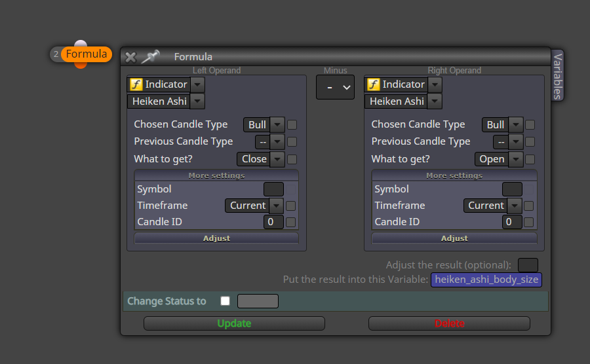Image resolution: width=590 pixels, height=364 pixels.
Task: Toggle left Previous Candle Type checkbox
Action: (x=292, y=141)
